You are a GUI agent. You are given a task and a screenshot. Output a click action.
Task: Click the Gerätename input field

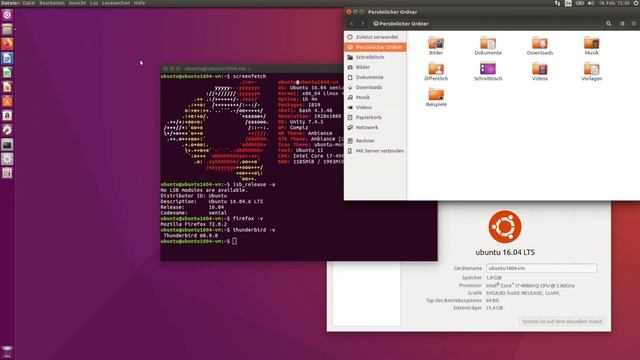coord(541,268)
